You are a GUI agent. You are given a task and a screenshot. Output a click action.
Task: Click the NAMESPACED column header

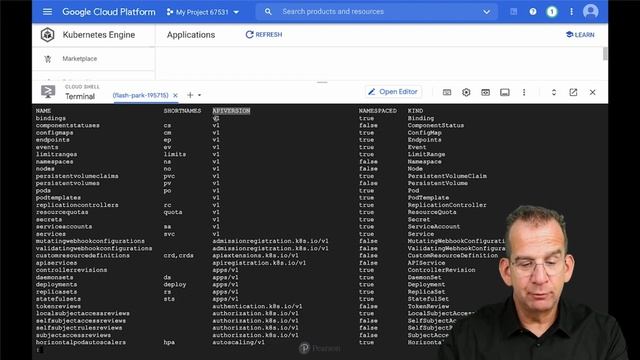pos(378,111)
